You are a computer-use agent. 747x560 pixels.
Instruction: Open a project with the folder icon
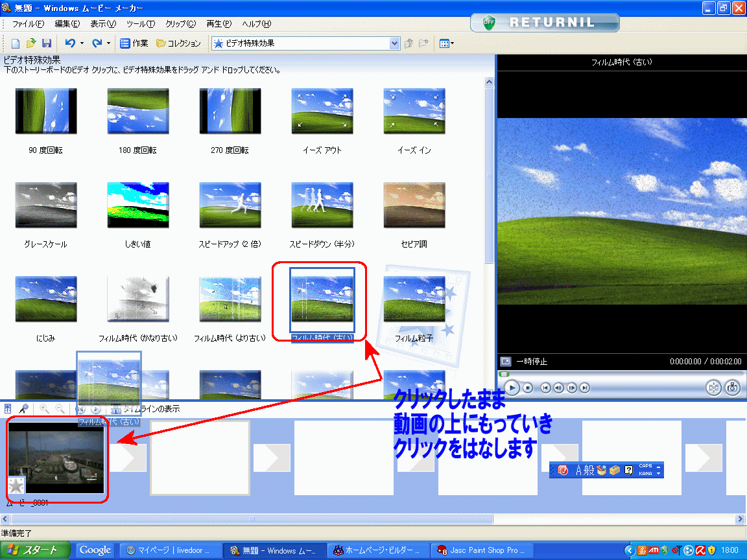coord(31,43)
